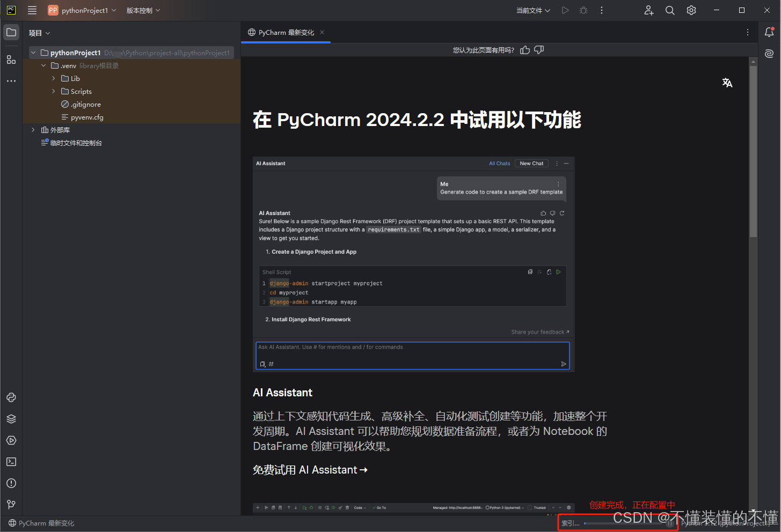Click the PyCharm logo icon
The image size is (781, 532).
11,10
